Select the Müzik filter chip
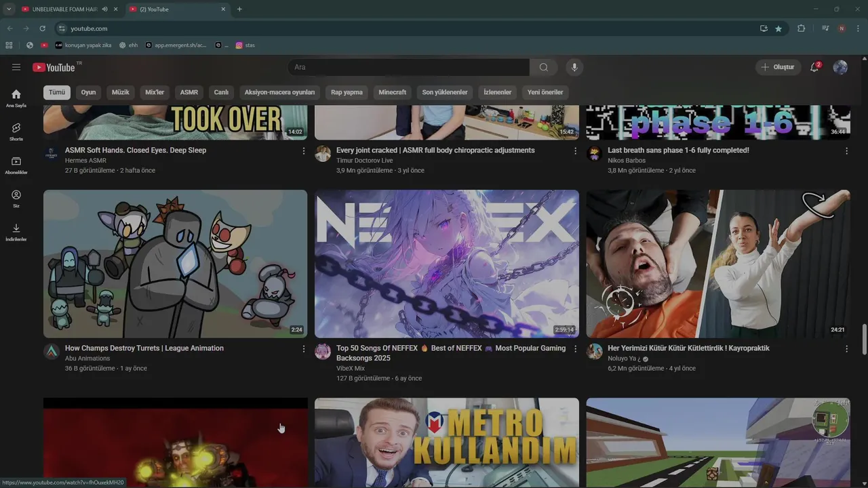This screenshot has height=488, width=868. pos(121,92)
